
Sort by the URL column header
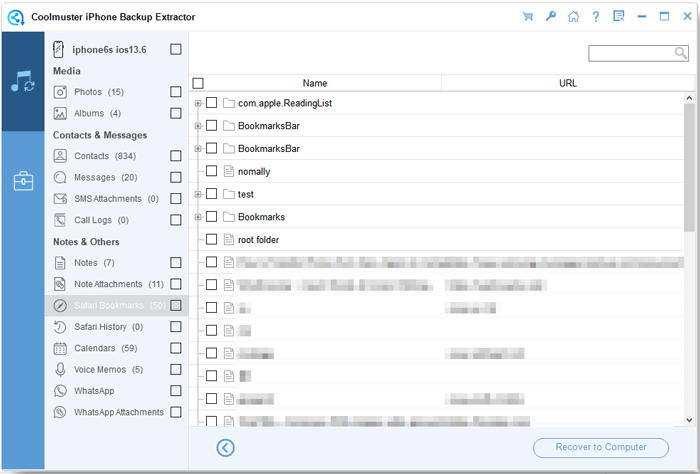coord(568,83)
